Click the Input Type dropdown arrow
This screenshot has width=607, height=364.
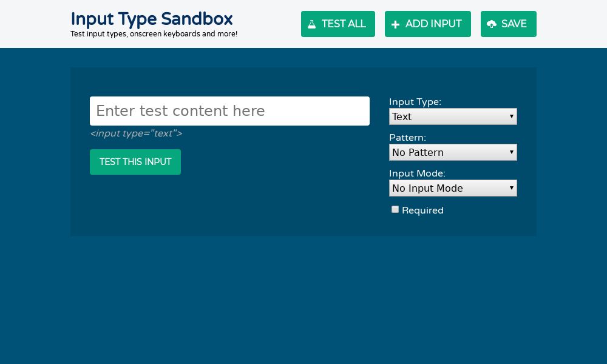tap(512, 116)
